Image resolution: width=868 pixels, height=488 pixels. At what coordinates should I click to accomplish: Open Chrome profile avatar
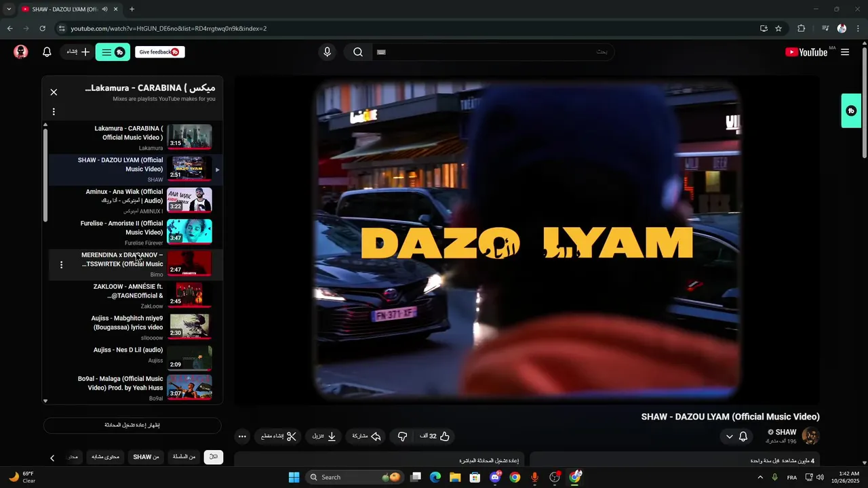pos(842,28)
